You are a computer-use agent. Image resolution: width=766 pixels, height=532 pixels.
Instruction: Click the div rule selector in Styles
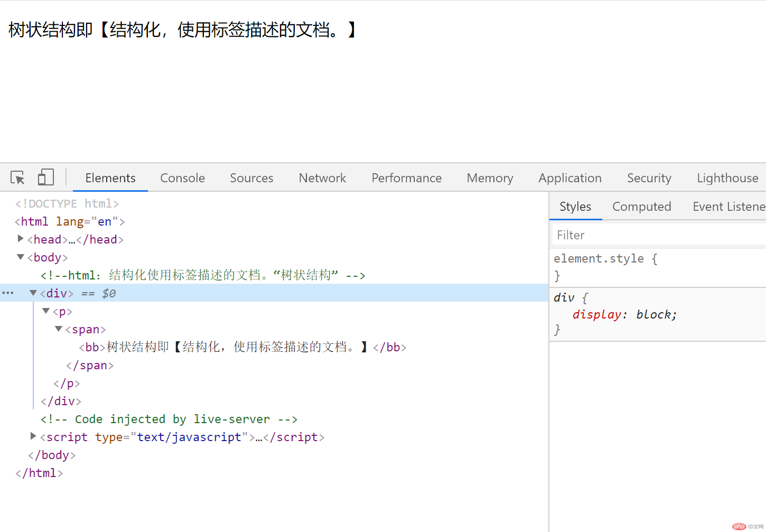(564, 297)
